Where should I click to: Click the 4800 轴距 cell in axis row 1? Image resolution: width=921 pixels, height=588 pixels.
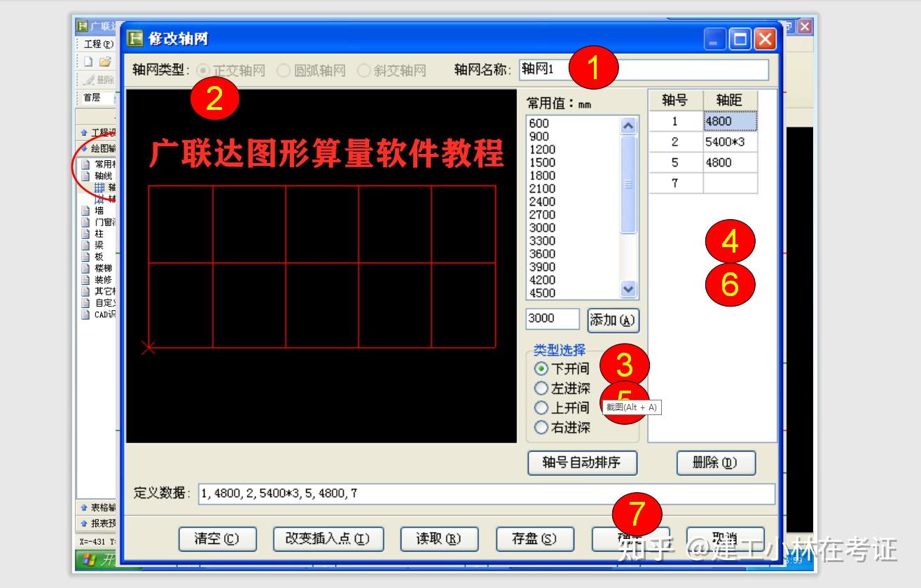(730, 121)
